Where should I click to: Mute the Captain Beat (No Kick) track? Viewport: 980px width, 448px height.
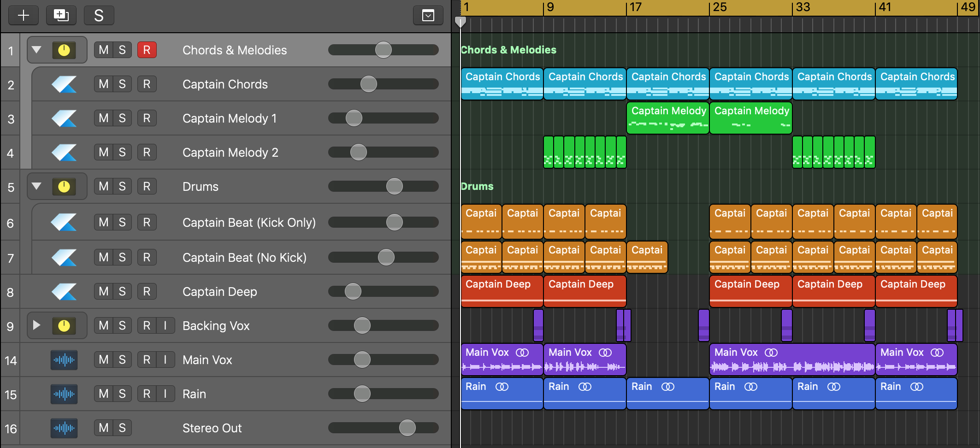104,257
